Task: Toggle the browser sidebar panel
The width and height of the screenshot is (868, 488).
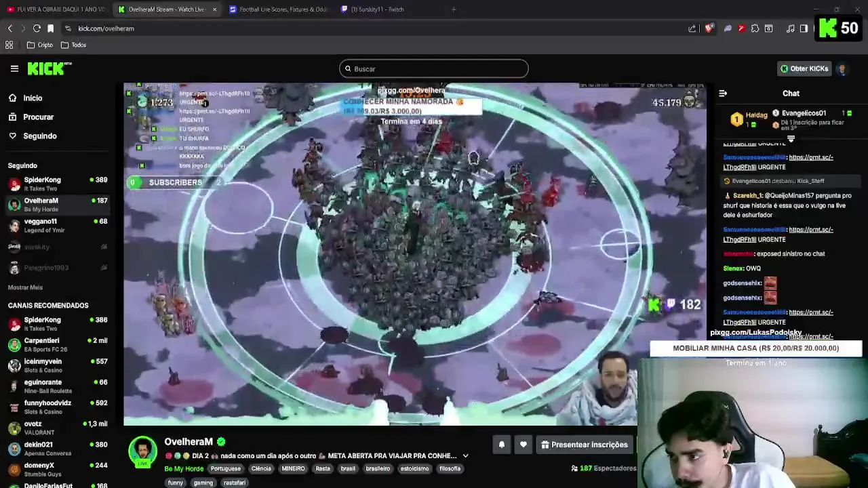Action: 804,28
